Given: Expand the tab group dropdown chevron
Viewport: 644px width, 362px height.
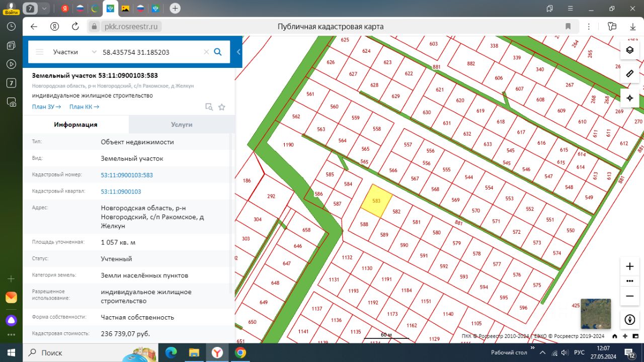Looking at the screenshot, I should [x=45, y=8].
